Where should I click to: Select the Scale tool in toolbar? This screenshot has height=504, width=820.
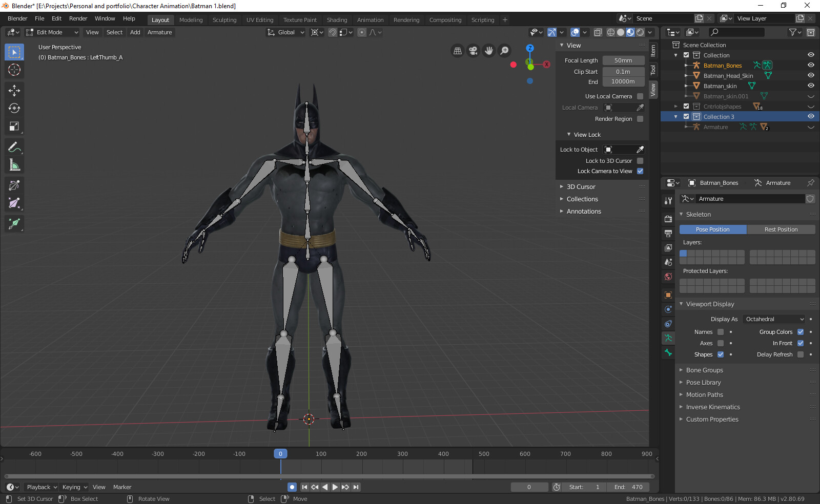point(14,127)
